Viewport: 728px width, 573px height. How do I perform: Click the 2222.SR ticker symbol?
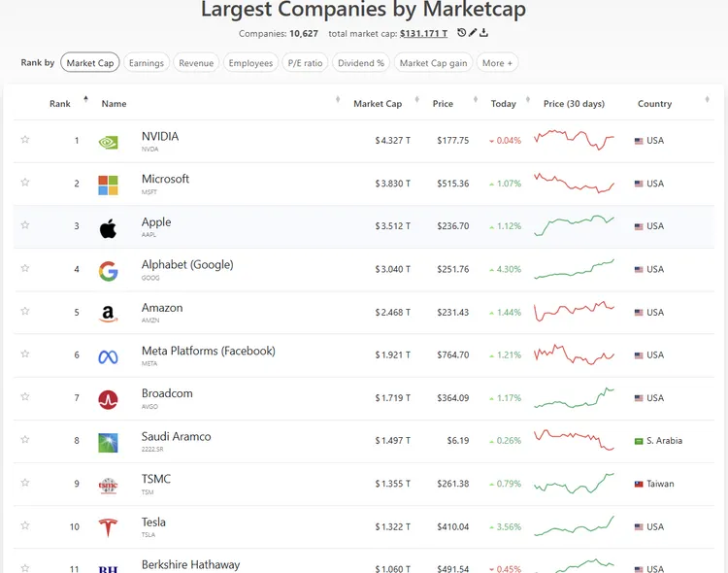pyautogui.click(x=152, y=450)
